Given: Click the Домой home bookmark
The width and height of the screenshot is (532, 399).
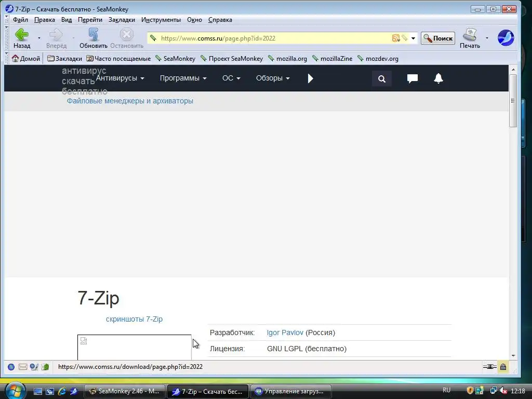Looking at the screenshot, I should tap(26, 58).
